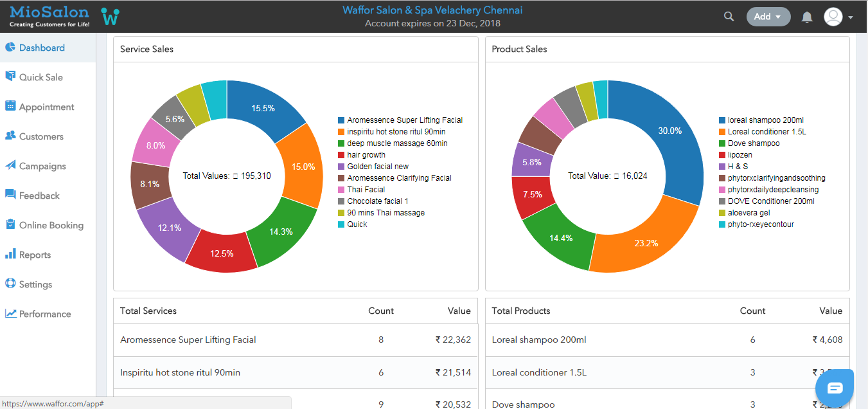868x409 pixels.
Task: Click the MioSalon logo
Action: (49, 16)
